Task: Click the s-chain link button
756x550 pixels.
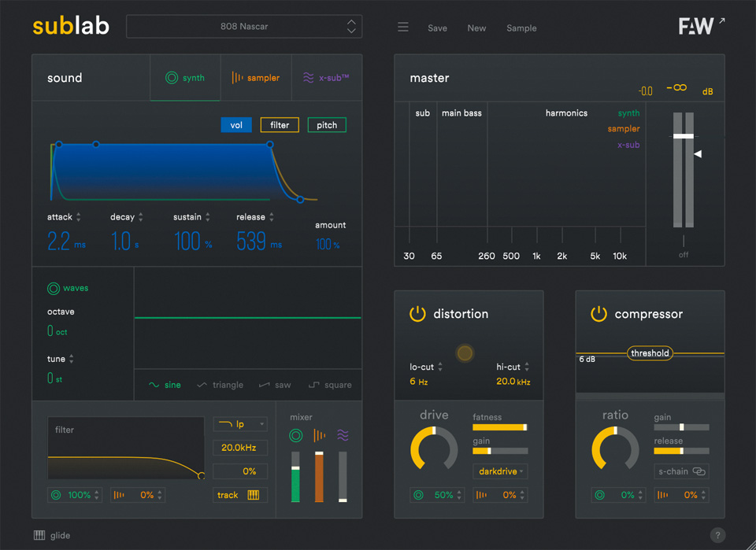Action: coord(681,471)
